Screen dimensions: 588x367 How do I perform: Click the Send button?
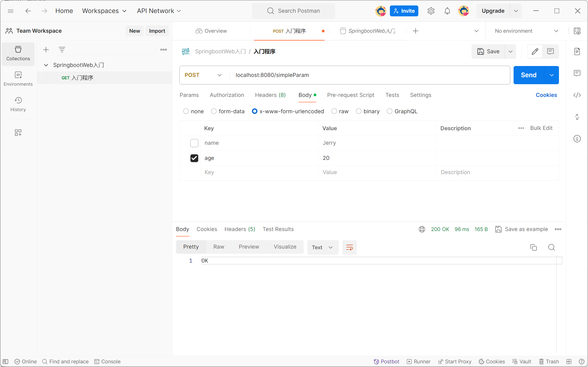pyautogui.click(x=529, y=75)
